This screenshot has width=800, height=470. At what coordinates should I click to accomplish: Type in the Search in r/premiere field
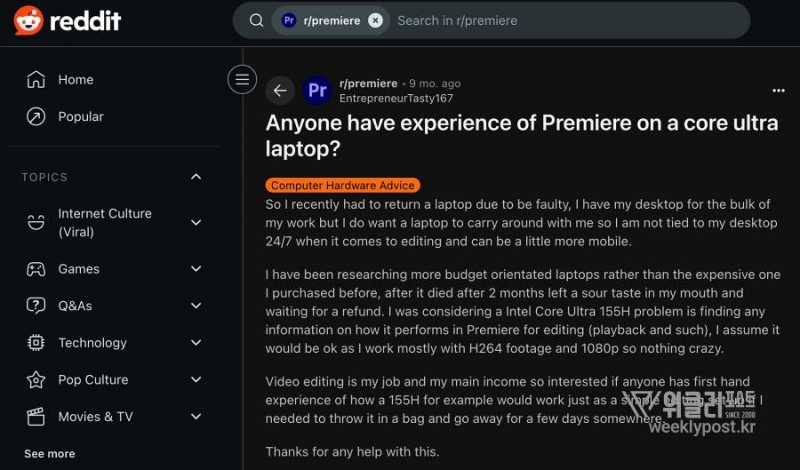tap(560, 20)
